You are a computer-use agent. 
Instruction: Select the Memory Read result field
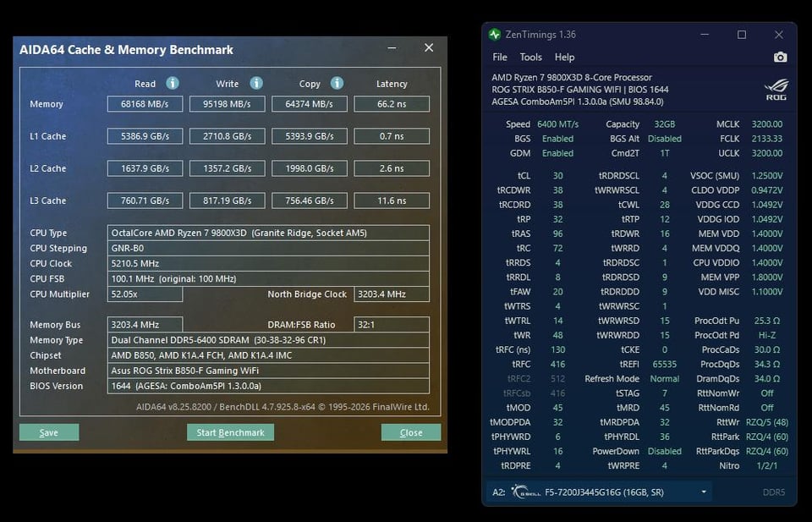(x=145, y=104)
